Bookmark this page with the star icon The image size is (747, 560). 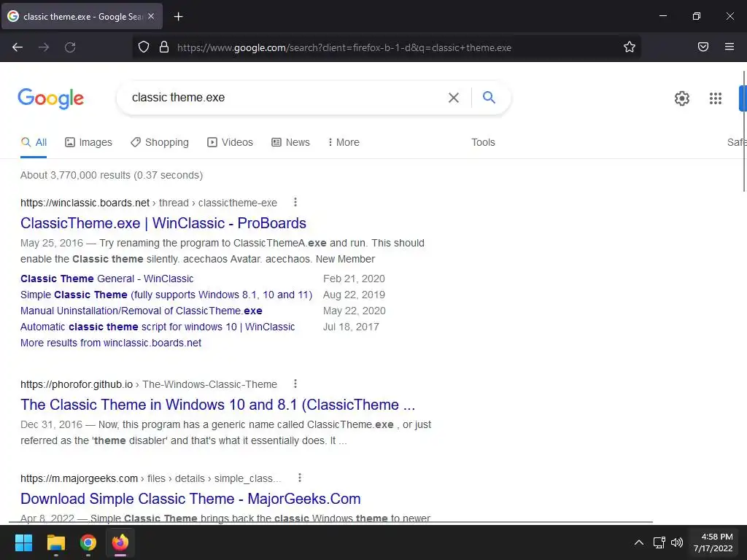pyautogui.click(x=630, y=47)
